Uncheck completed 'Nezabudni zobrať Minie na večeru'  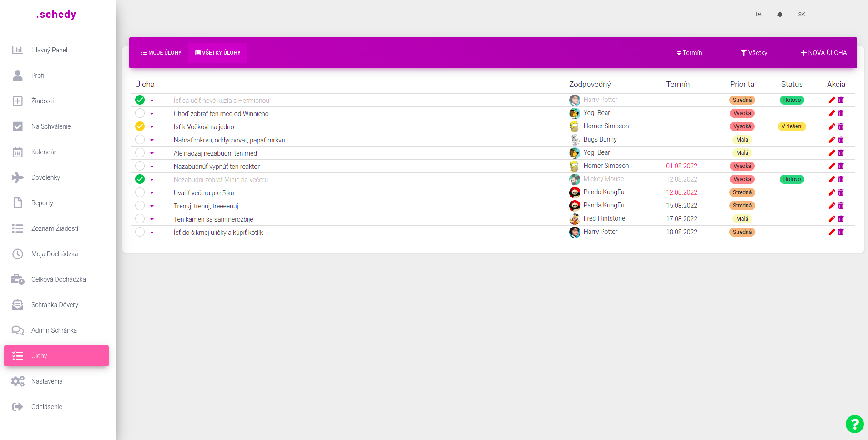pyautogui.click(x=140, y=179)
